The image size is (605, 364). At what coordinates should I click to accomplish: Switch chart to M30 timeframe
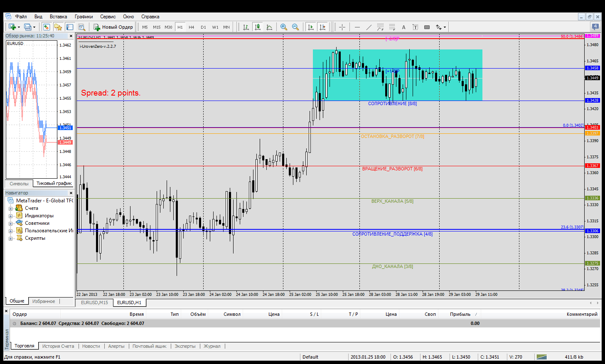[168, 27]
